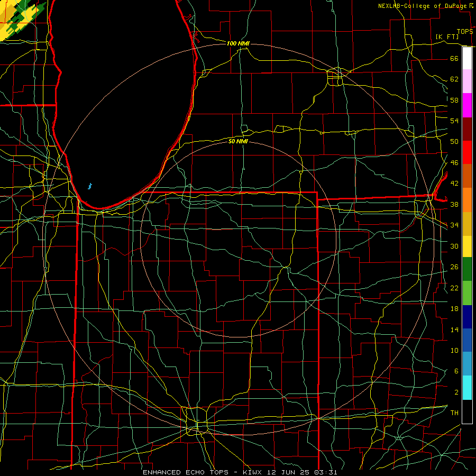Click the 10 legend value
476x476 pixels.
tap(454, 350)
